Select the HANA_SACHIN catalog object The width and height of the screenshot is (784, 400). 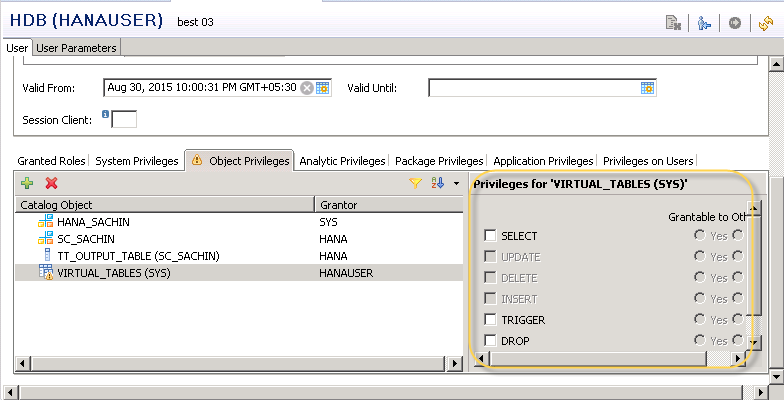pos(94,221)
